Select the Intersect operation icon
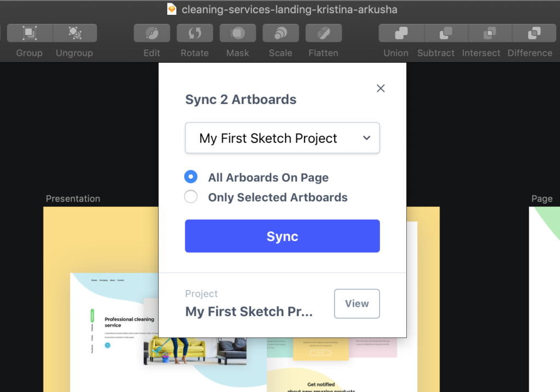The height and width of the screenshot is (392, 560). (489, 33)
